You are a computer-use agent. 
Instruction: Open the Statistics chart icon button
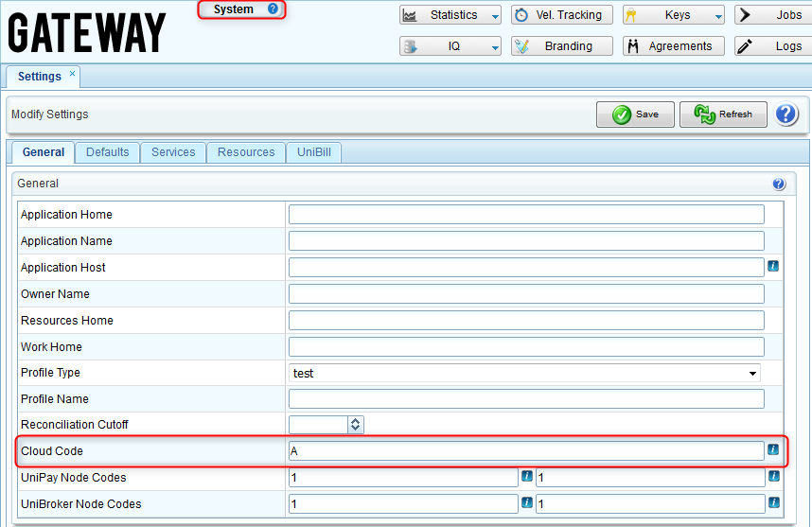point(410,15)
